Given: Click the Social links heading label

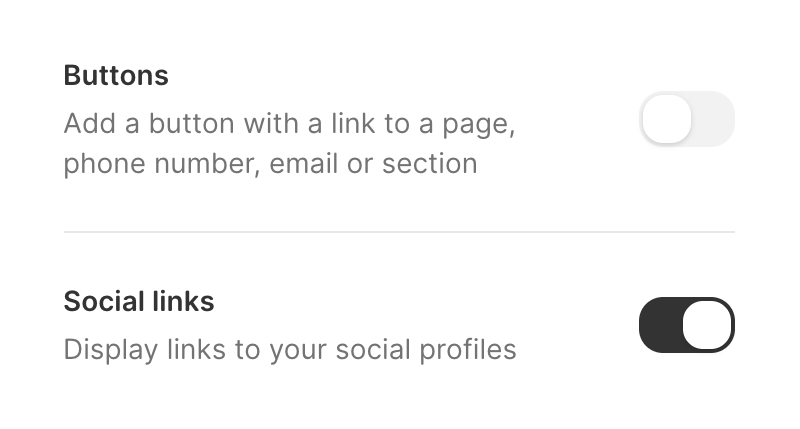Looking at the screenshot, I should click(139, 301).
